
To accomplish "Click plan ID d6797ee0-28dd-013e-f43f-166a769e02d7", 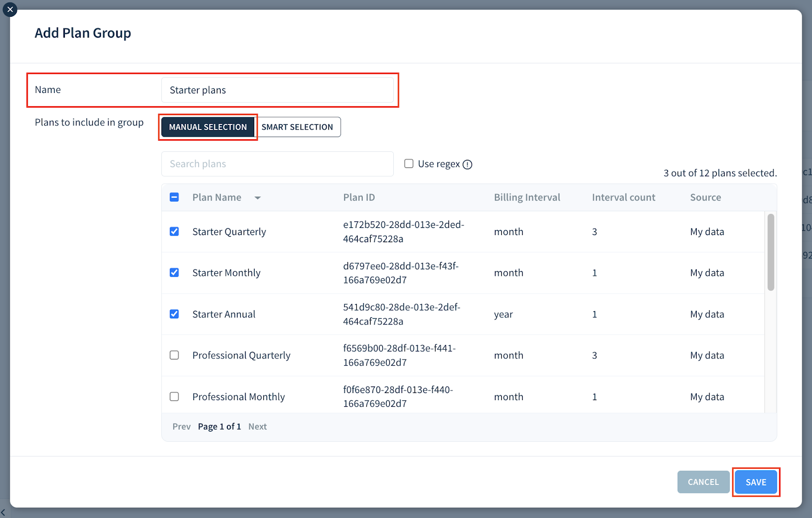I will tap(401, 273).
